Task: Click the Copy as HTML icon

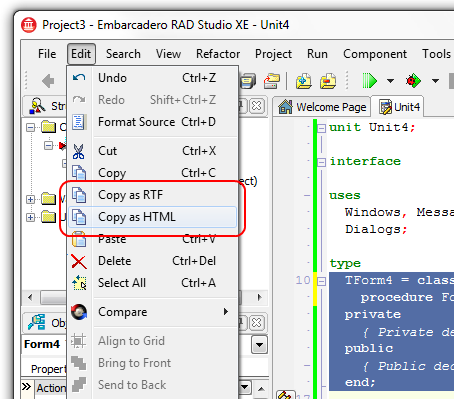Action: point(79,217)
